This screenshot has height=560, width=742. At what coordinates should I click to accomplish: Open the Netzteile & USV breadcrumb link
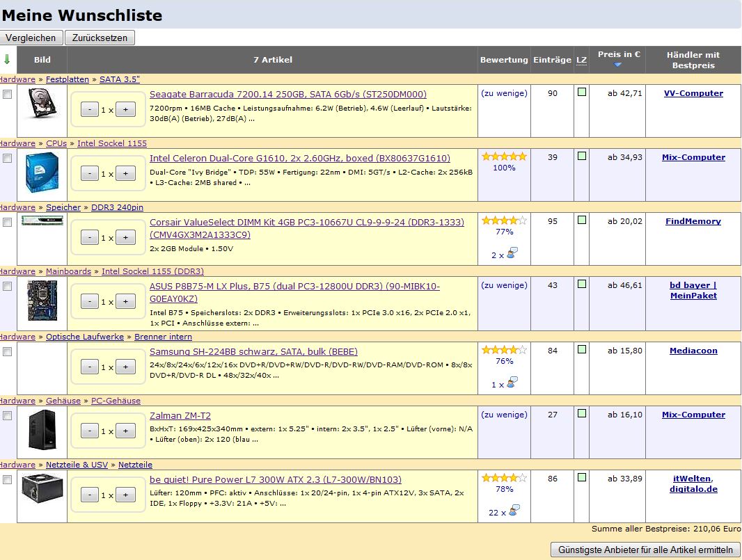click(77, 465)
